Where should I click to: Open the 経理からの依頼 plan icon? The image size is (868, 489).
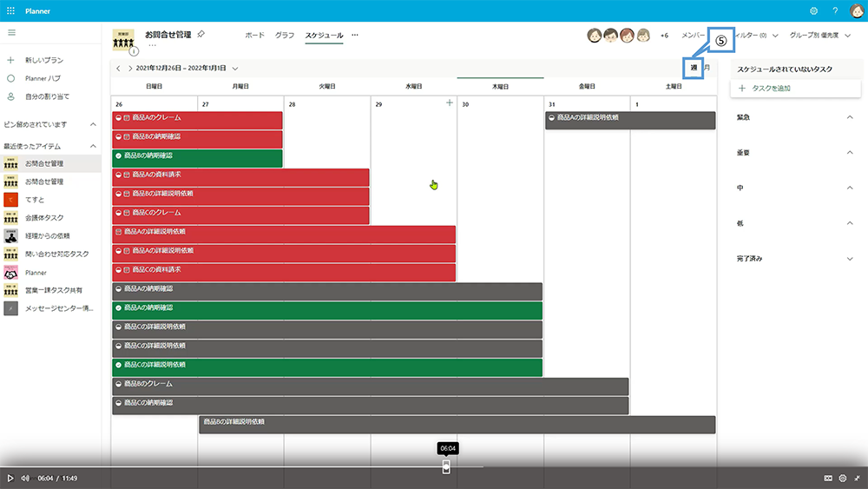[x=10, y=236]
